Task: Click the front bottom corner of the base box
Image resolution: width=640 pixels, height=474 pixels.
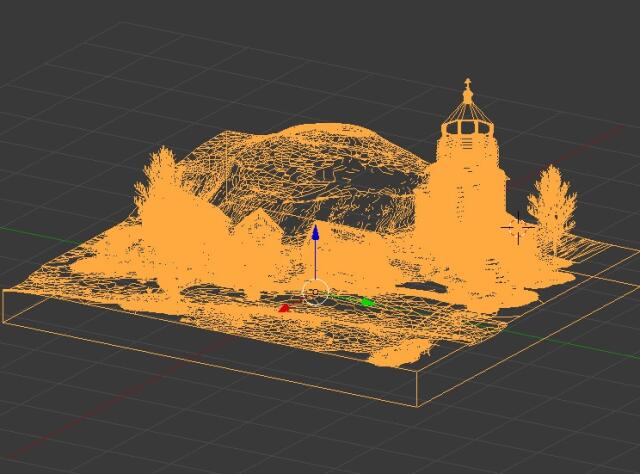Action: pos(415,404)
